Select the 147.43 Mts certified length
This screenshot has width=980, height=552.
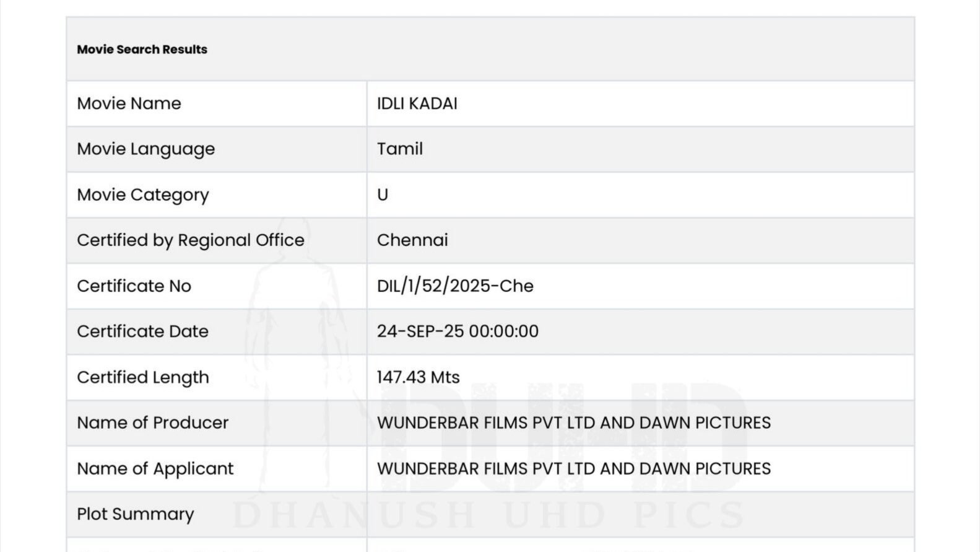tap(418, 377)
